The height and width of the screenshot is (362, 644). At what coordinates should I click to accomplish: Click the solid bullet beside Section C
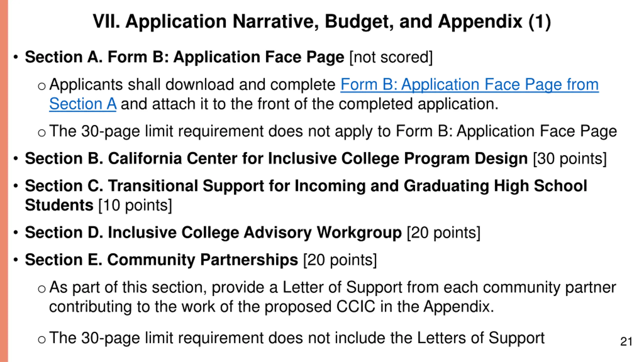click(16, 186)
